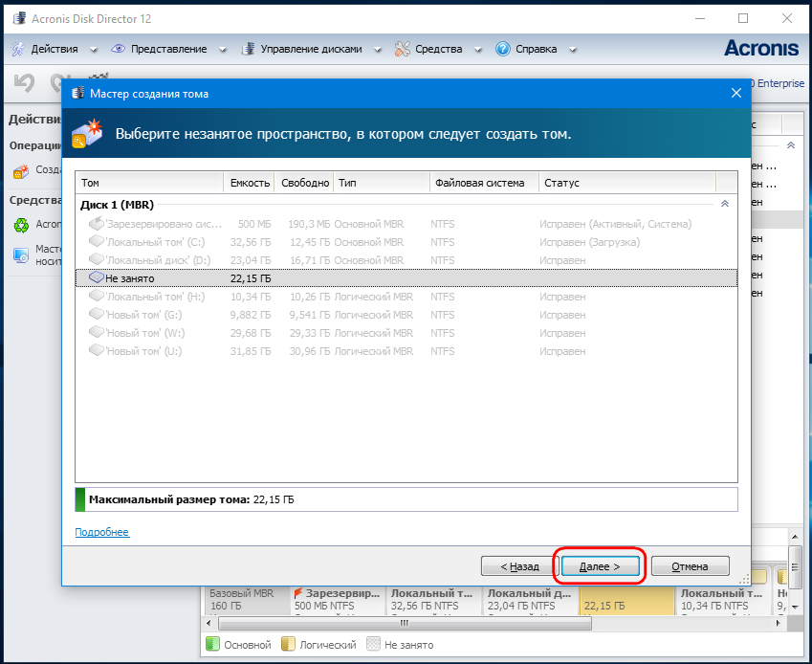
Task: Click the Create volume icon in left sidebar
Action: 20,170
